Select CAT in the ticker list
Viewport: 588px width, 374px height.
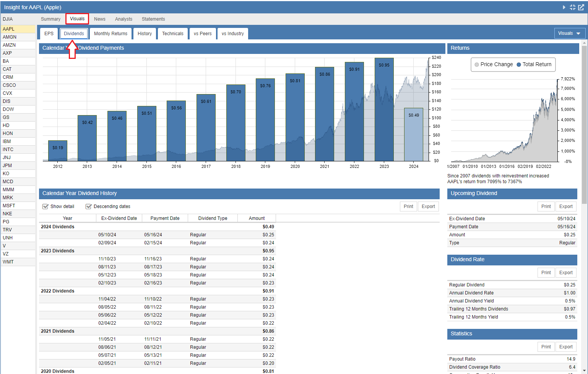pyautogui.click(x=18, y=69)
